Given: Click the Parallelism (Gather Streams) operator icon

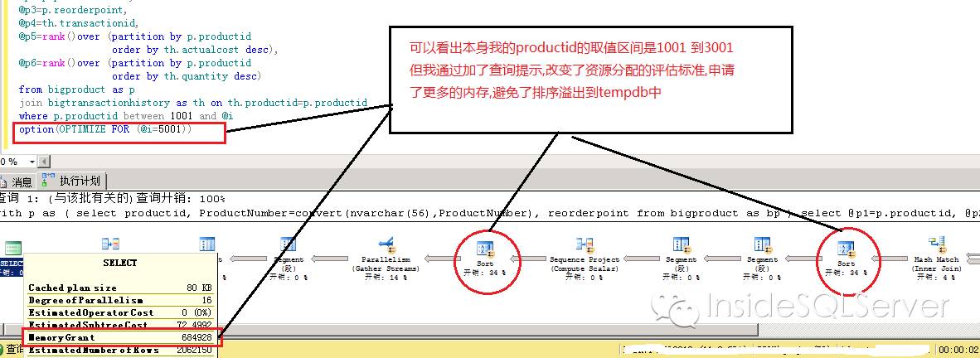Looking at the screenshot, I should 386,244.
